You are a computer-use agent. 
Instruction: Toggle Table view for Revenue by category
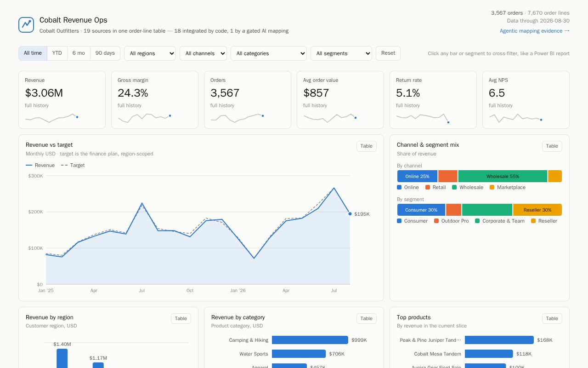pyautogui.click(x=367, y=319)
